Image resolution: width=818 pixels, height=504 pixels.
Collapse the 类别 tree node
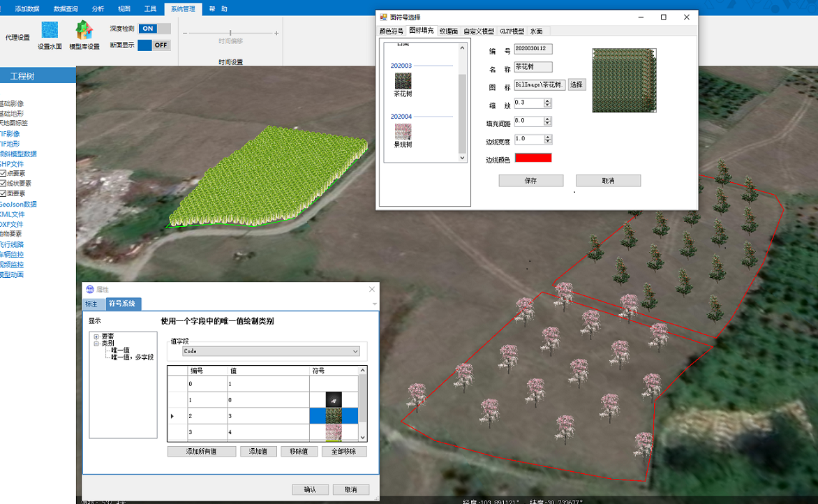point(96,343)
